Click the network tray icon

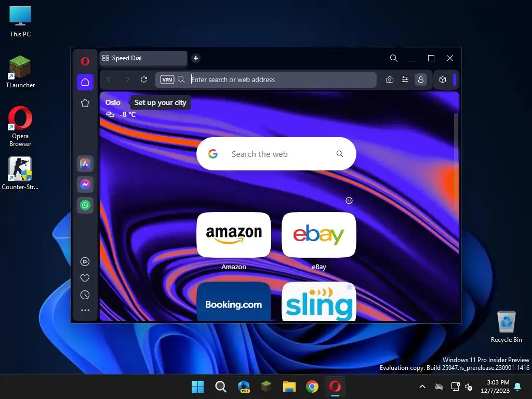[x=455, y=387]
